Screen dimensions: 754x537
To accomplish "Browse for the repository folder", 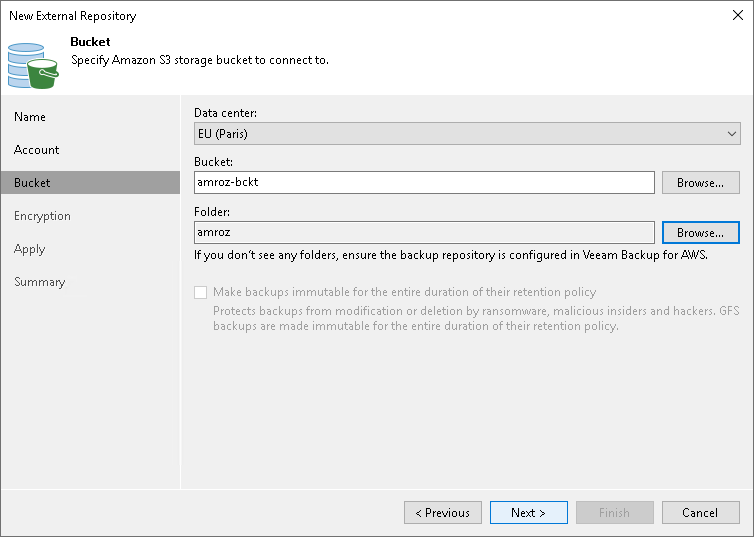I will (x=700, y=233).
